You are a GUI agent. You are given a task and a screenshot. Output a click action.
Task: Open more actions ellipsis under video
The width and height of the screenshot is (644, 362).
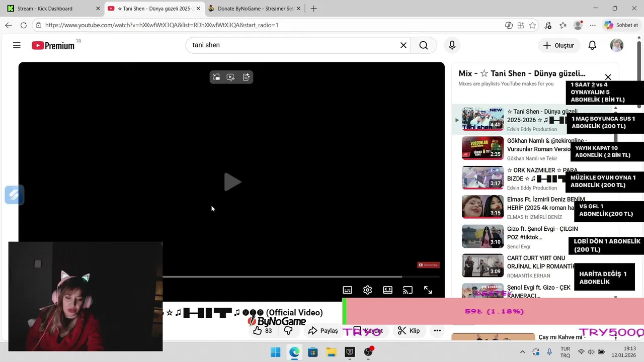(437, 331)
